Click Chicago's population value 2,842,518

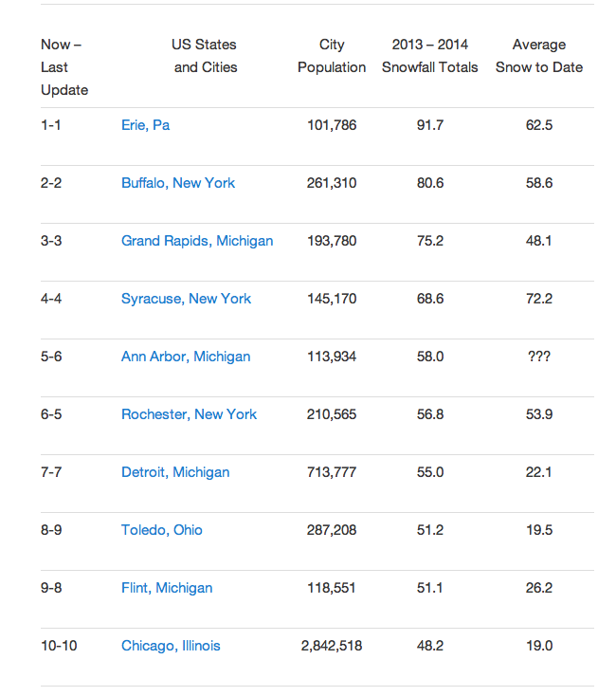[332, 645]
